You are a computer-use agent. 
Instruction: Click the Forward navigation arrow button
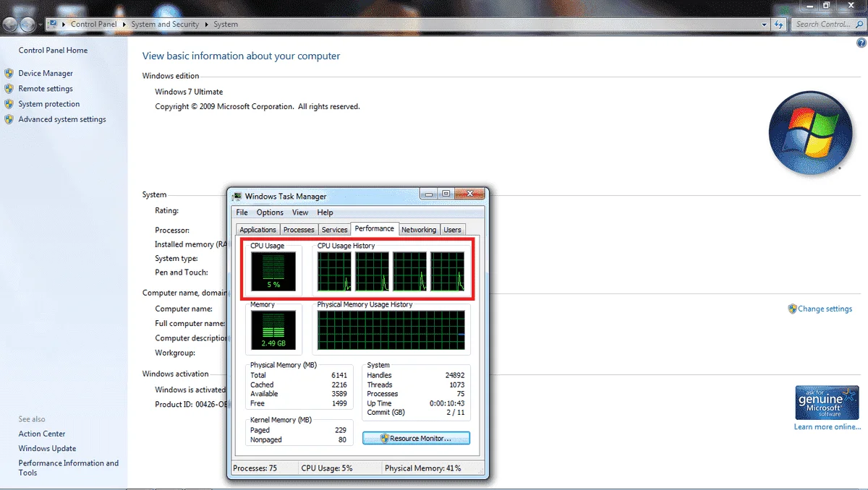point(27,25)
